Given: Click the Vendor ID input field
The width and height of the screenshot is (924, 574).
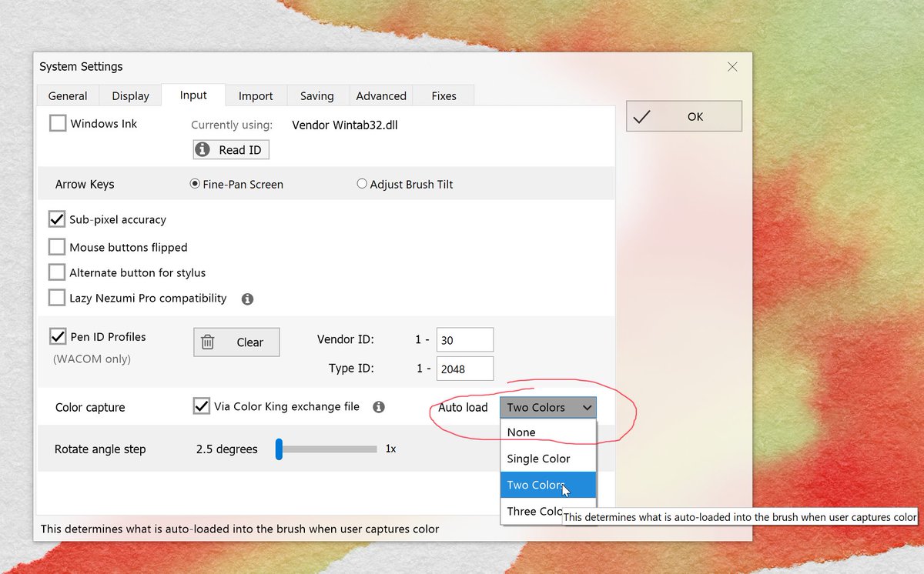Looking at the screenshot, I should tap(465, 339).
